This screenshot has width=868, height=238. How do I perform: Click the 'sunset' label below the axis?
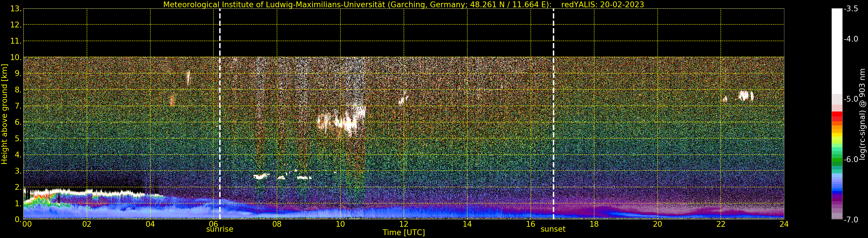(553, 229)
